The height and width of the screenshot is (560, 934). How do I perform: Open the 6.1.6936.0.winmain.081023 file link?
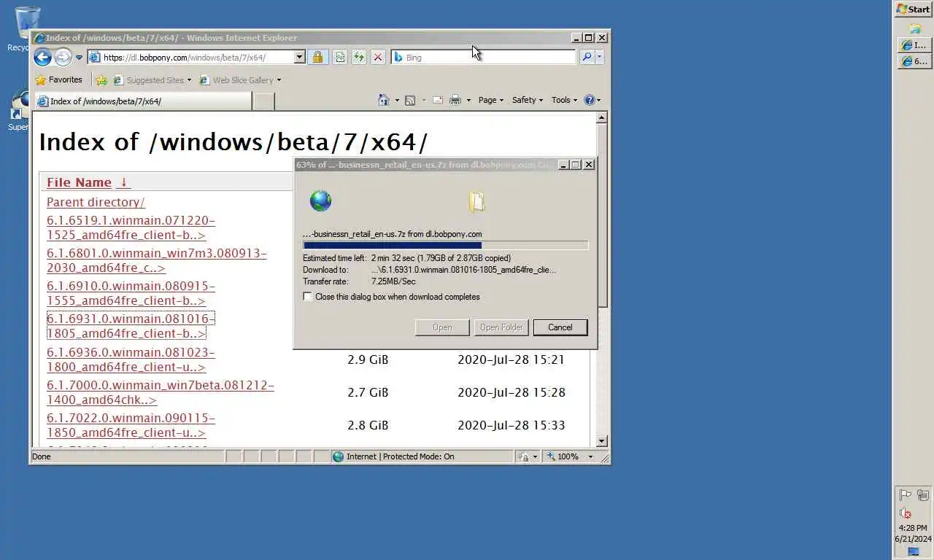coord(131,359)
